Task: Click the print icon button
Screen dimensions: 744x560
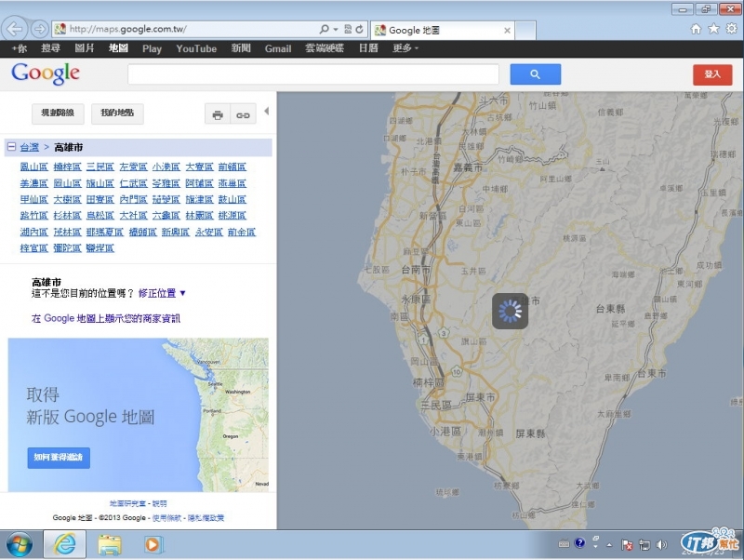Action: tap(218, 114)
